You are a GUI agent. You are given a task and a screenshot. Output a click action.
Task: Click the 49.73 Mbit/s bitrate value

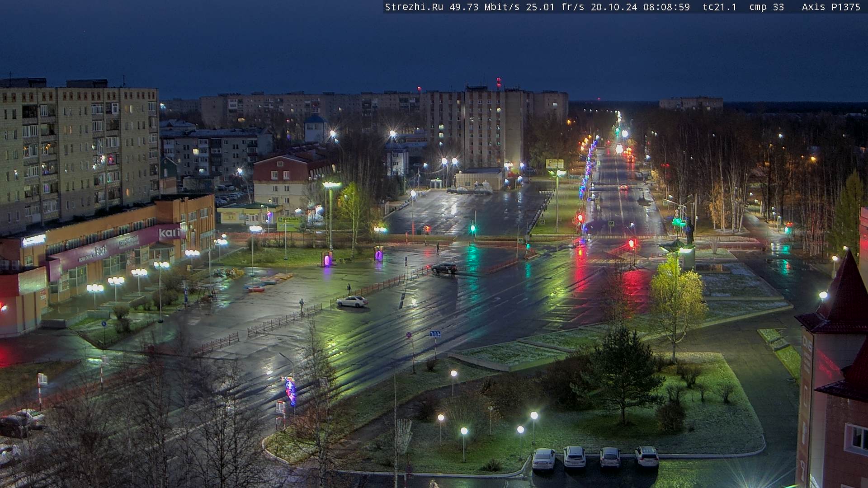pyautogui.click(x=484, y=7)
